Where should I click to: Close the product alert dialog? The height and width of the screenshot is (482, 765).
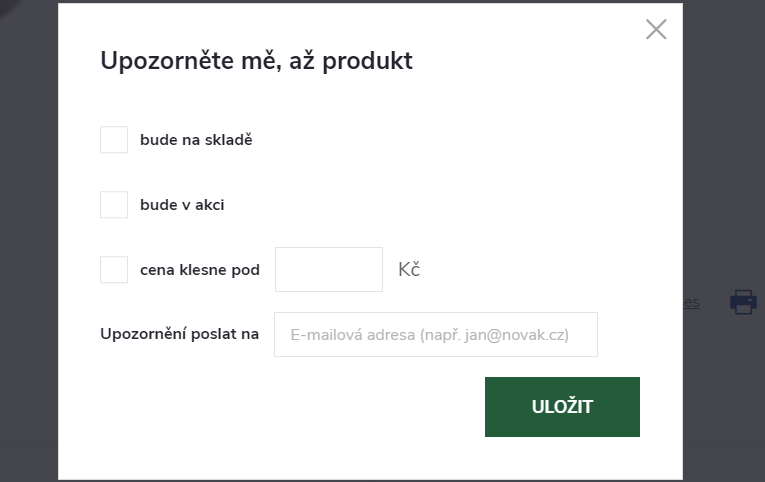click(x=656, y=29)
